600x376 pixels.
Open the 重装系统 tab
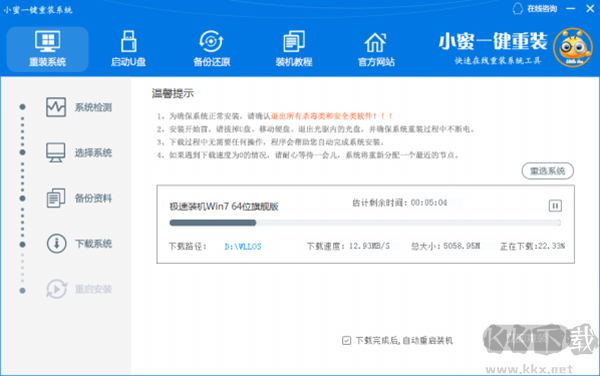47,49
